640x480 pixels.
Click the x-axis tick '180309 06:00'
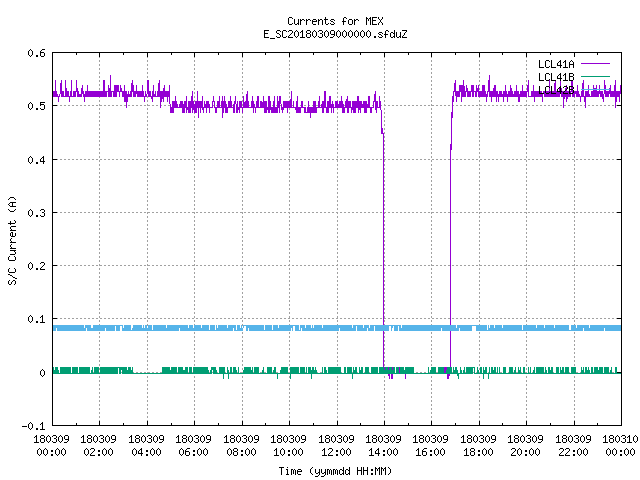click(x=193, y=446)
